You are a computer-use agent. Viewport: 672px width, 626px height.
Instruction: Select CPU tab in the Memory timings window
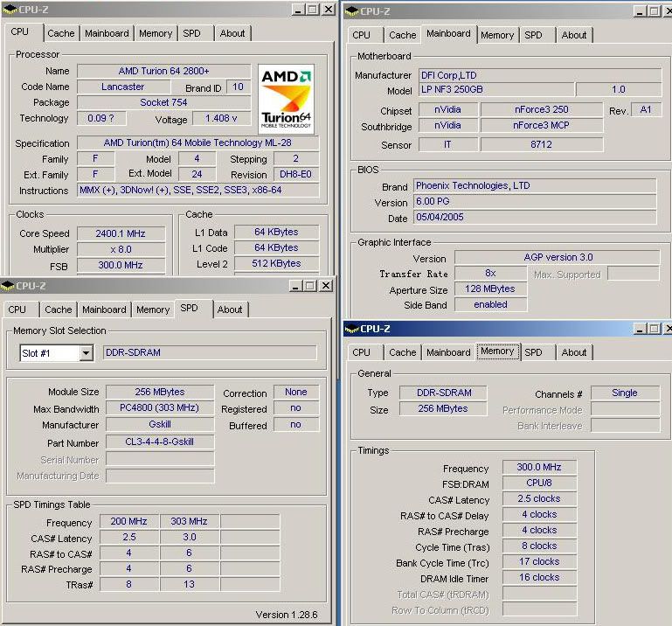click(361, 352)
